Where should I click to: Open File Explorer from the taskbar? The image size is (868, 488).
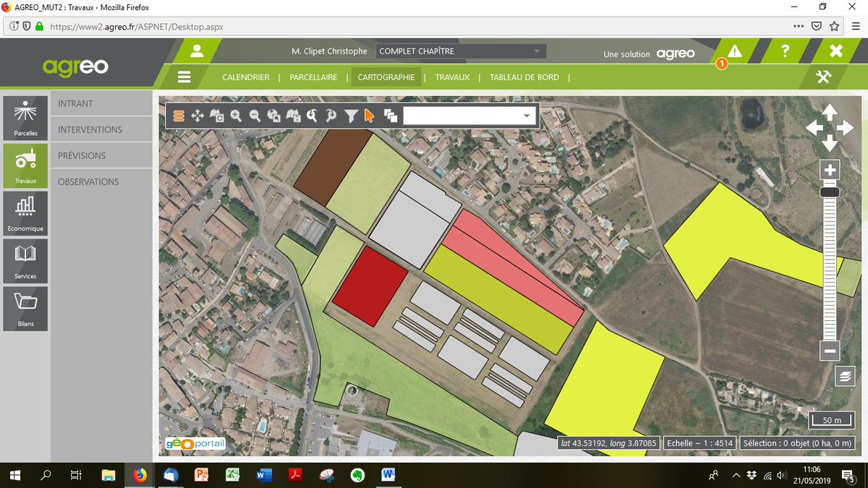[x=109, y=475]
